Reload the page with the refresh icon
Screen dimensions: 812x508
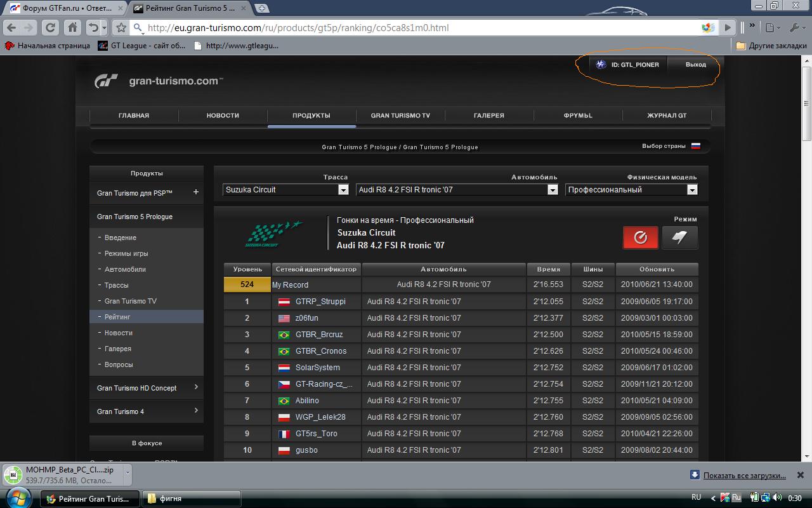point(51,28)
